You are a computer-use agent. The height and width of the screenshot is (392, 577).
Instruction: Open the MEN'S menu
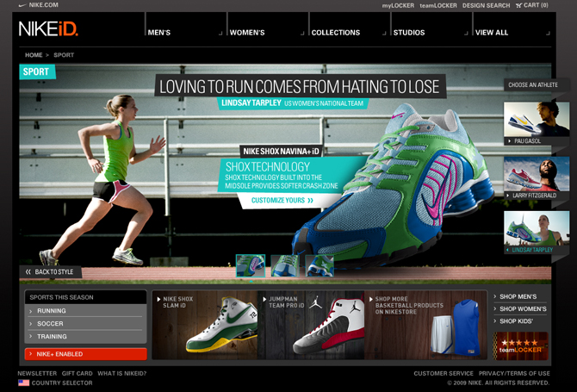coord(159,33)
